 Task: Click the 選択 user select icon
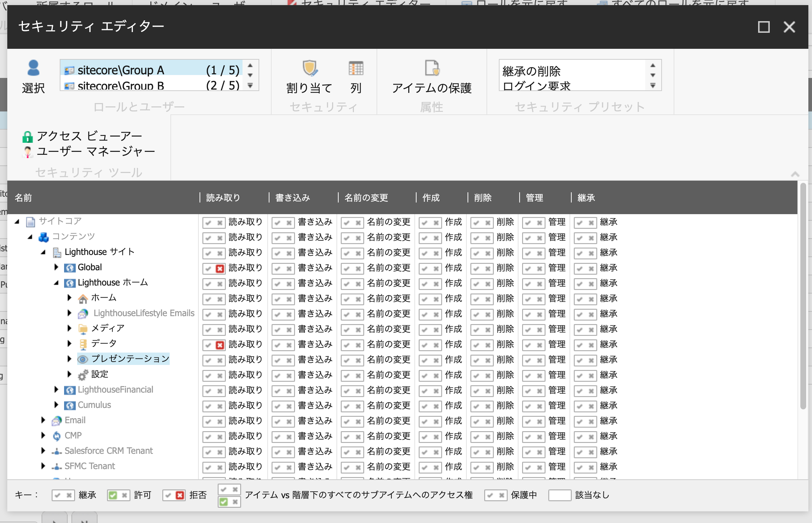coord(33,68)
